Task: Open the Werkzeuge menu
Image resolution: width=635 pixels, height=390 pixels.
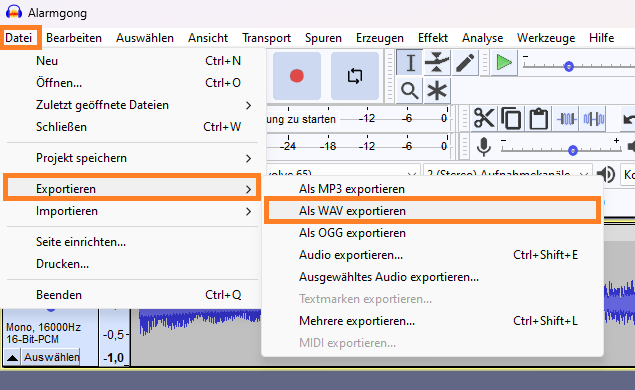Action: tap(546, 38)
